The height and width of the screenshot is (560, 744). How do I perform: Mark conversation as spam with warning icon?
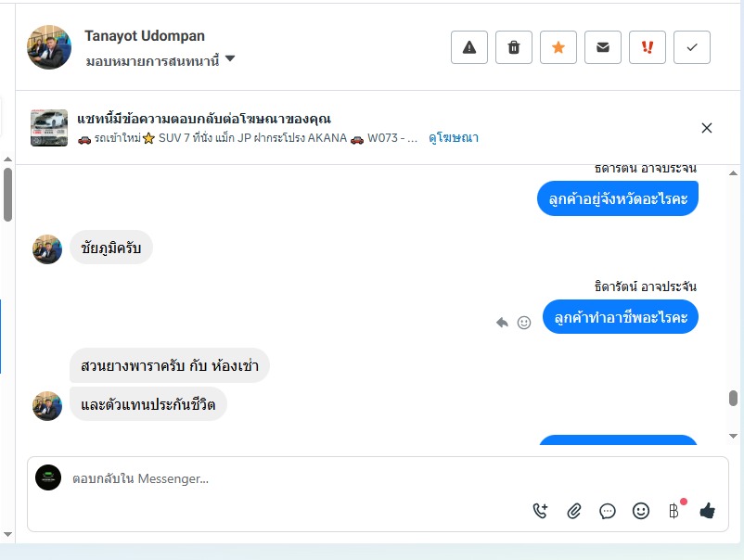coord(468,47)
